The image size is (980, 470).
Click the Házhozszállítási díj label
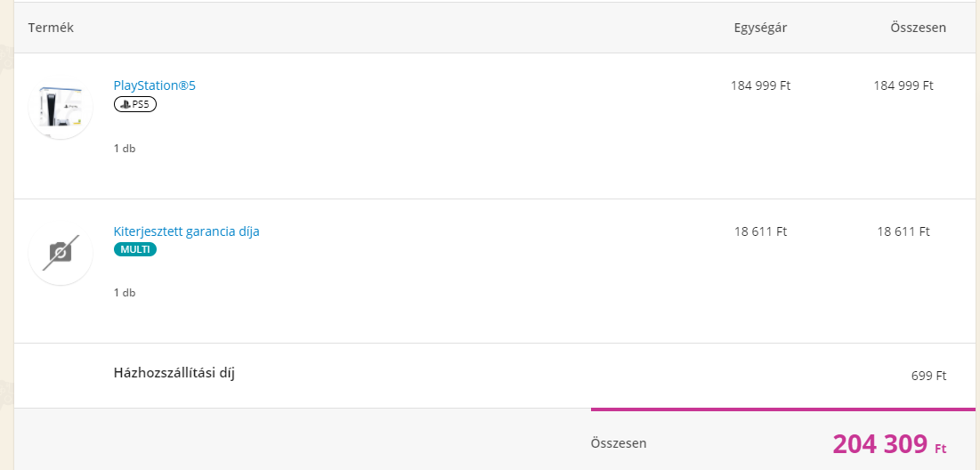click(x=174, y=372)
